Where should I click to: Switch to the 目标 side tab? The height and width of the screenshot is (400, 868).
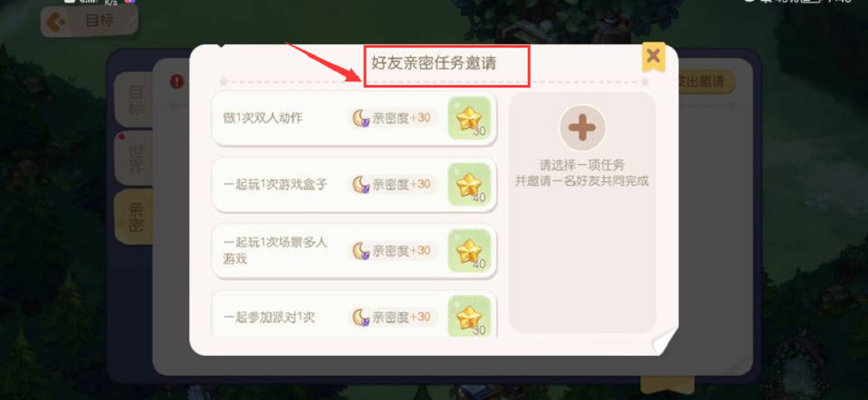pyautogui.click(x=135, y=100)
